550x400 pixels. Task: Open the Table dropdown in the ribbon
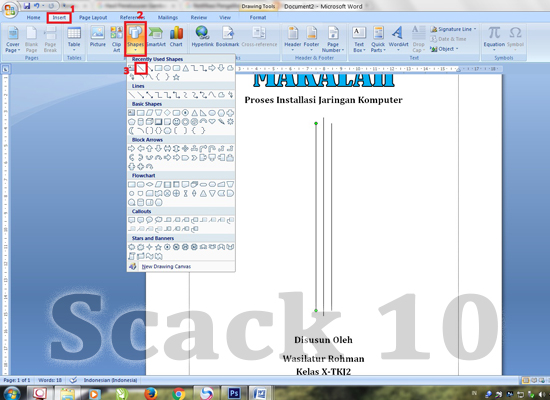click(x=74, y=39)
